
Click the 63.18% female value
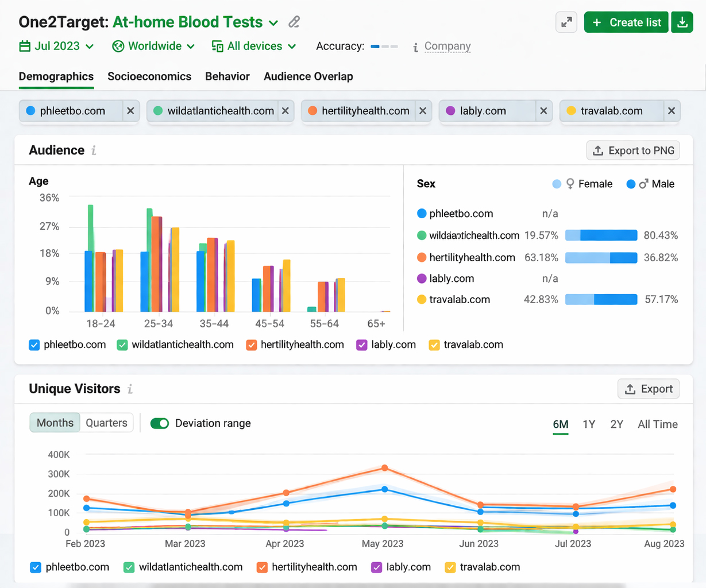pyautogui.click(x=541, y=258)
